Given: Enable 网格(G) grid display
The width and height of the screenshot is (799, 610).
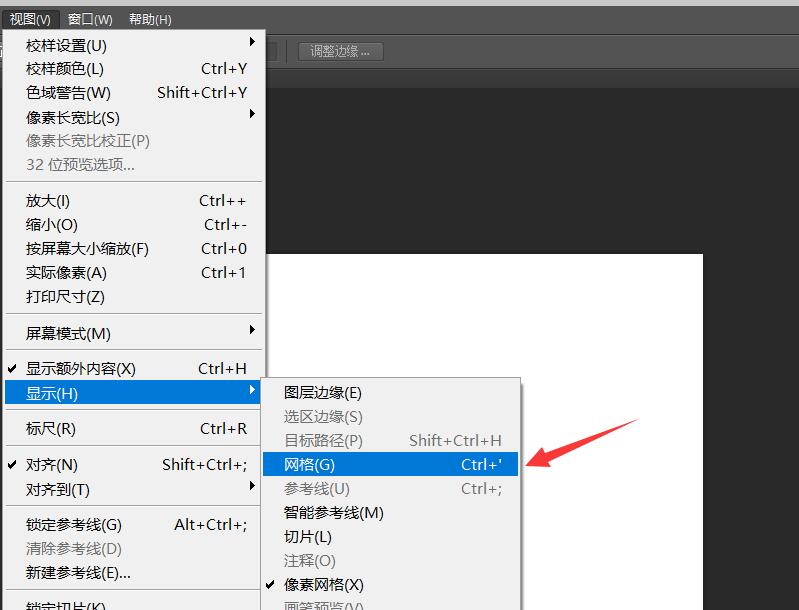Looking at the screenshot, I should coord(390,464).
